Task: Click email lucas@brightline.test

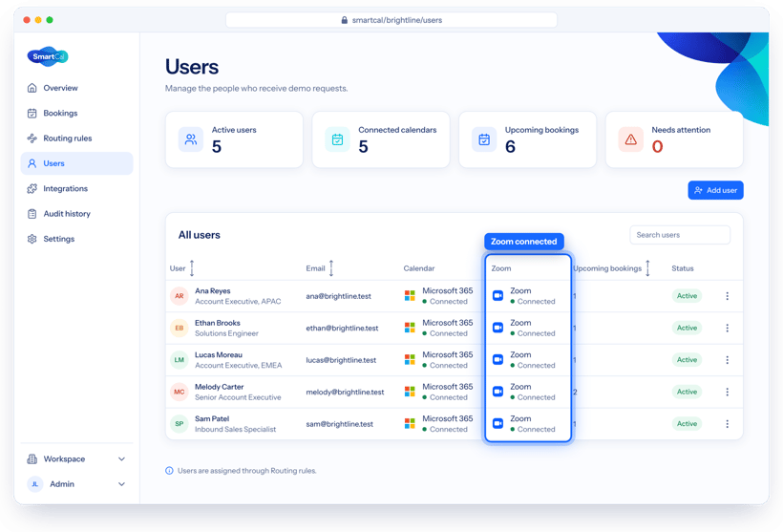Action: pyautogui.click(x=341, y=360)
